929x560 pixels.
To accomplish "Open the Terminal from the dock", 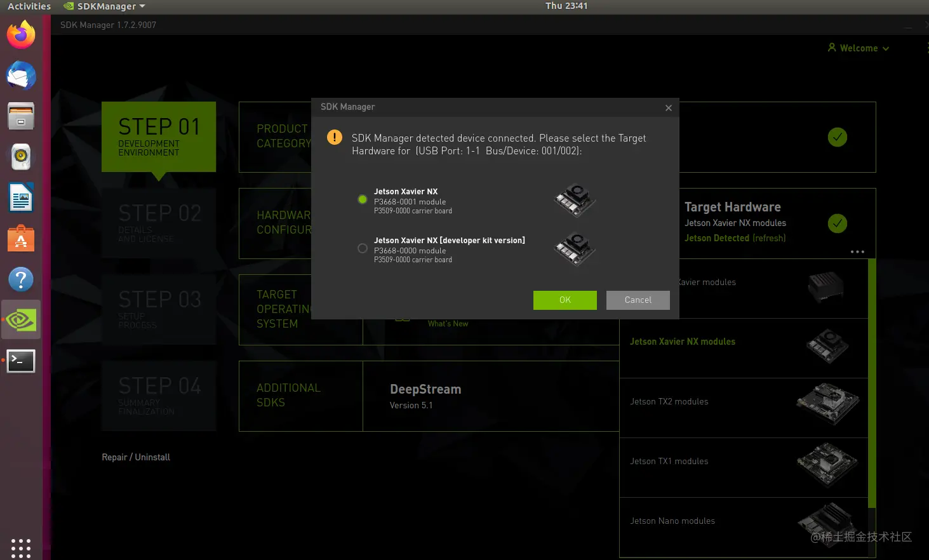I will click(x=21, y=361).
